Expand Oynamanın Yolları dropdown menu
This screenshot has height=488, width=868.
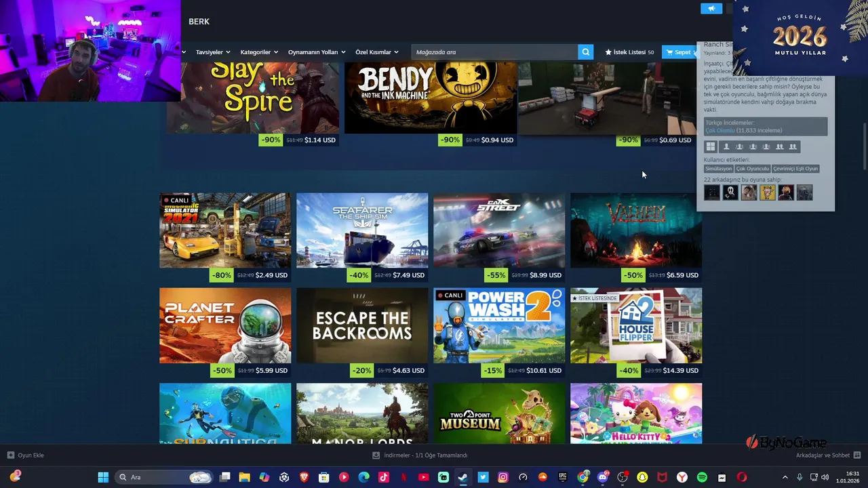pos(317,52)
